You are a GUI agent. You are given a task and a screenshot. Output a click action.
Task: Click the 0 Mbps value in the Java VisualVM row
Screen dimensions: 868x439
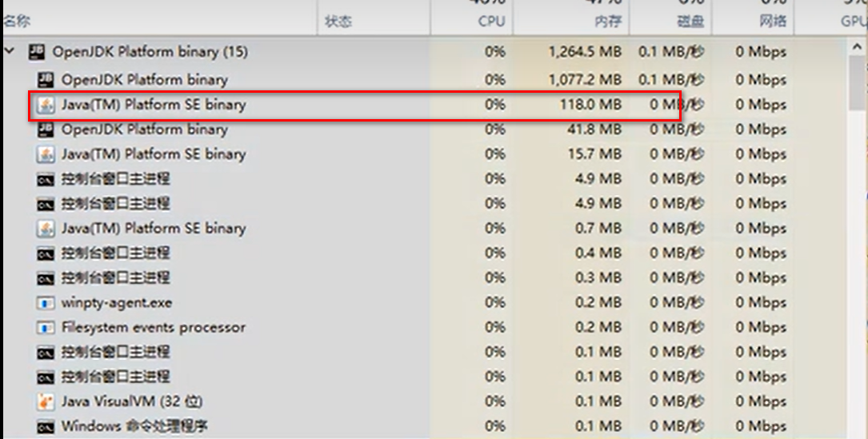761,401
